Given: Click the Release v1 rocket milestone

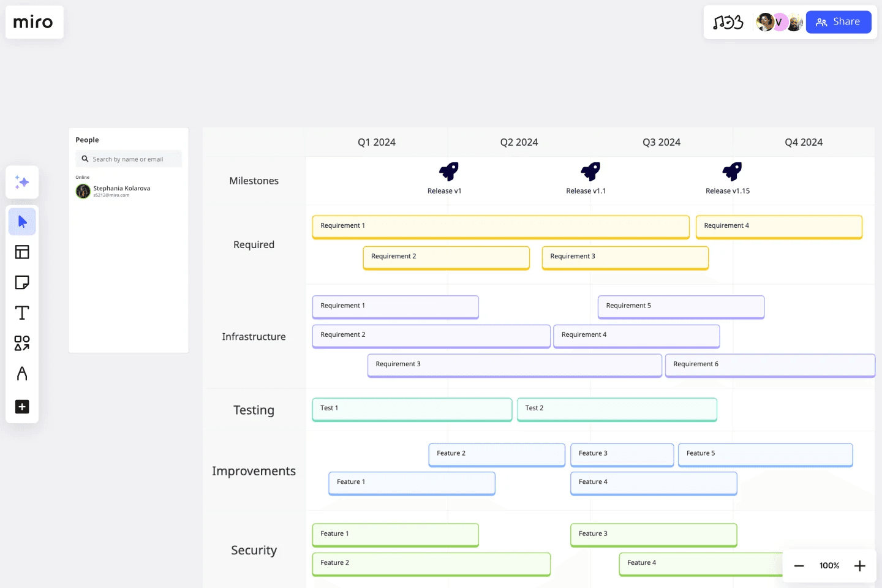Looking at the screenshot, I should 448,171.
